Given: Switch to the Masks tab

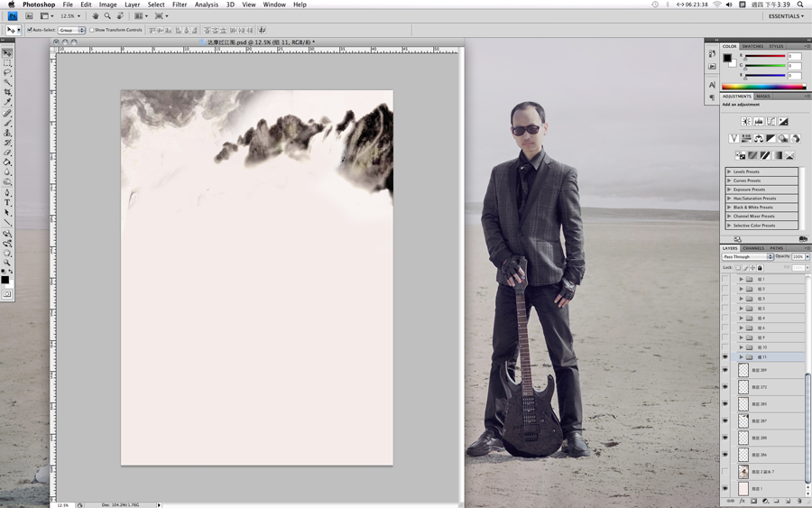Looking at the screenshot, I should coord(762,97).
